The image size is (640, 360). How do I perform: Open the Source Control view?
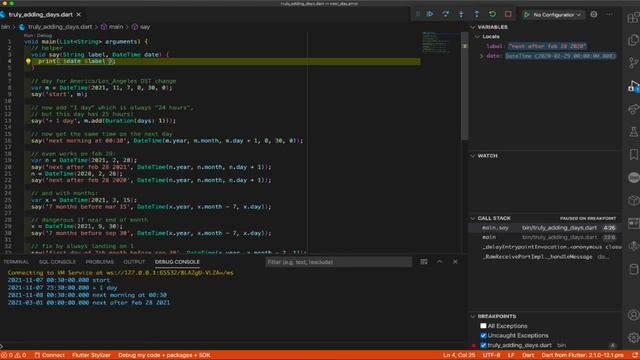click(633, 63)
